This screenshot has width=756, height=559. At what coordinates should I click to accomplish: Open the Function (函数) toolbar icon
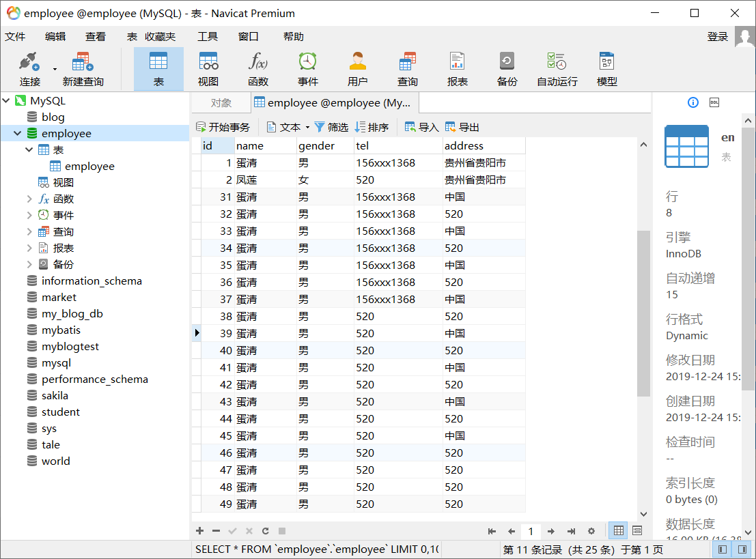258,69
